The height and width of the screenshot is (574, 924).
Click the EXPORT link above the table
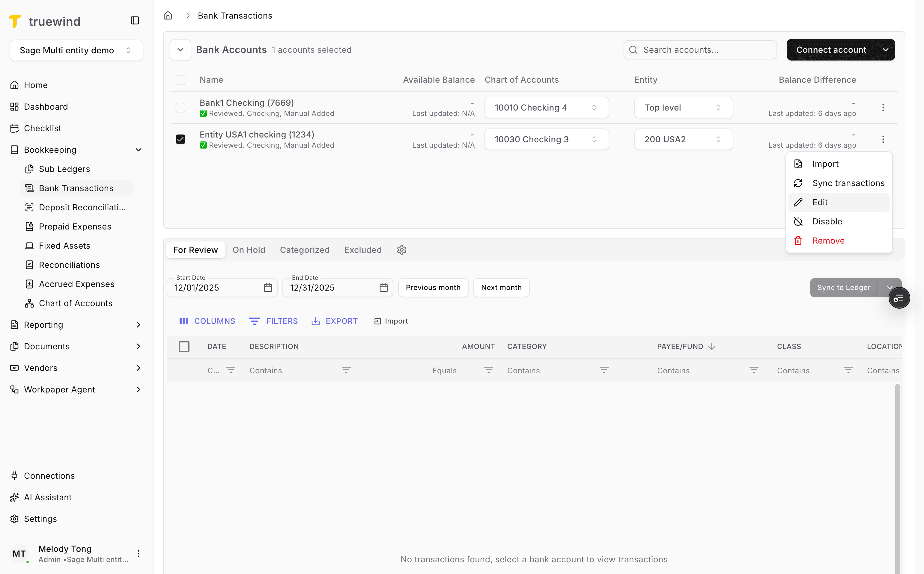[x=334, y=321]
